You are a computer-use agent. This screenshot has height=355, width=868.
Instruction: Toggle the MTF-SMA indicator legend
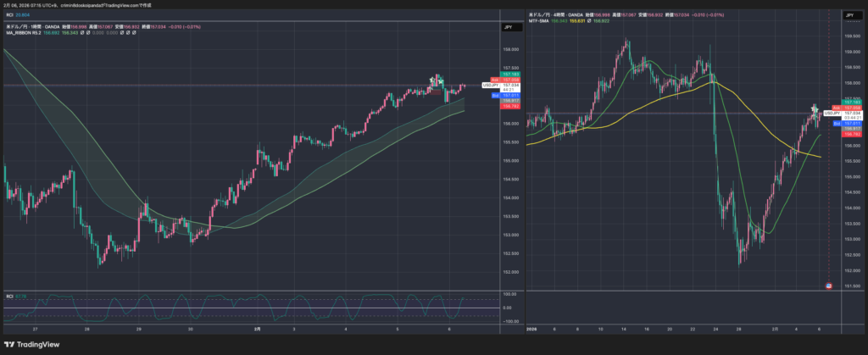click(540, 20)
